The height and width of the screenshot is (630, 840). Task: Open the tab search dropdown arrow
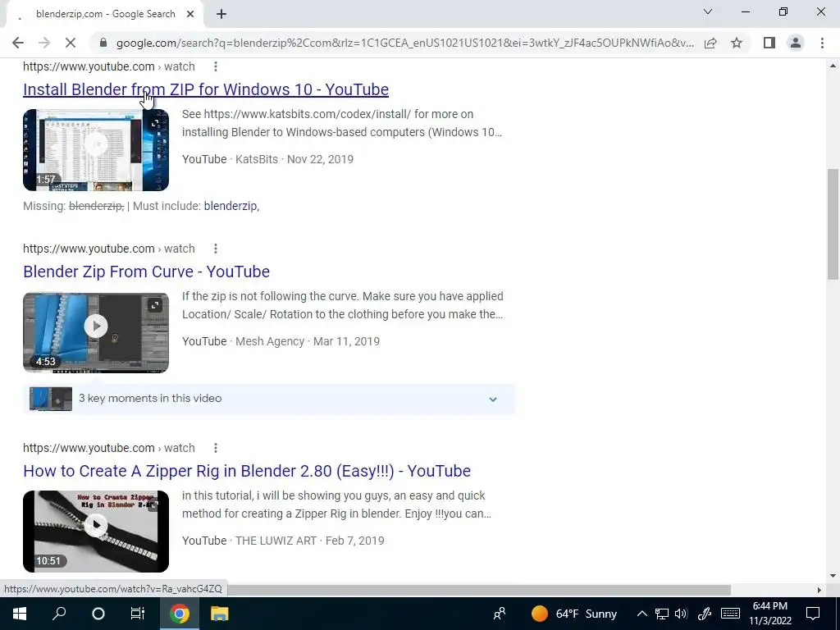pyautogui.click(x=708, y=11)
